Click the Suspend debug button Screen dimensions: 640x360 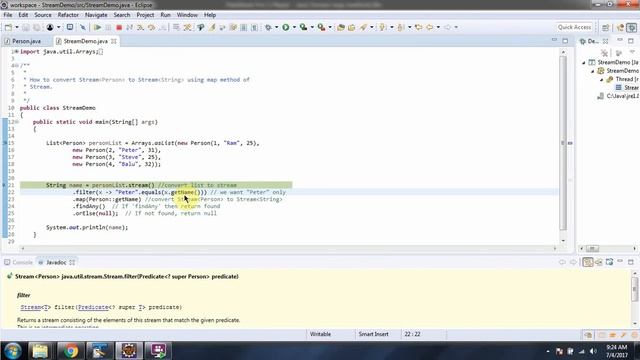[x=108, y=27]
